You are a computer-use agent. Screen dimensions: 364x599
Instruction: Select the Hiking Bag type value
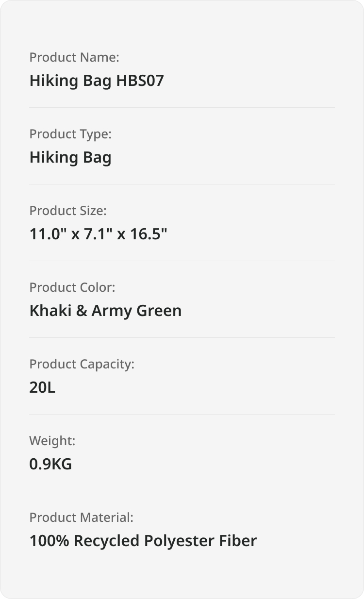pyautogui.click(x=70, y=157)
